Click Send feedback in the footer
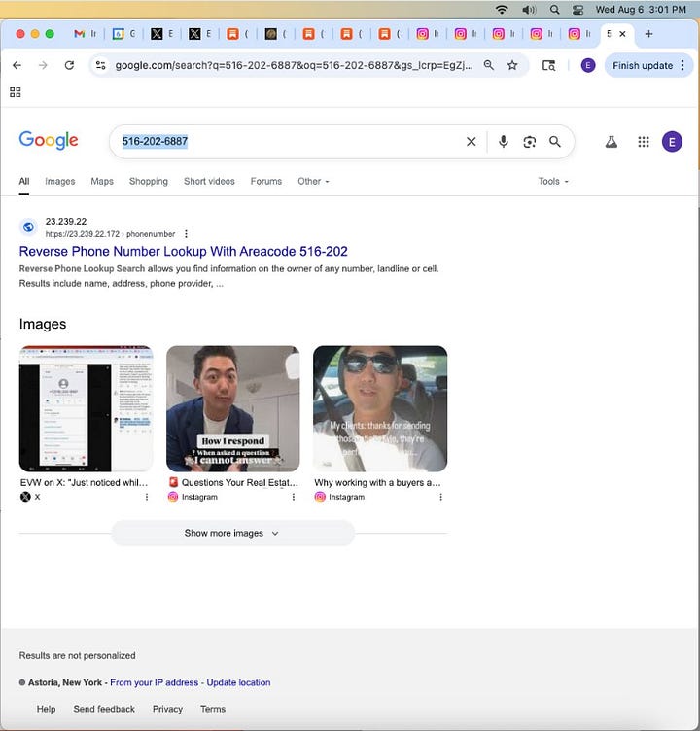 coord(104,709)
